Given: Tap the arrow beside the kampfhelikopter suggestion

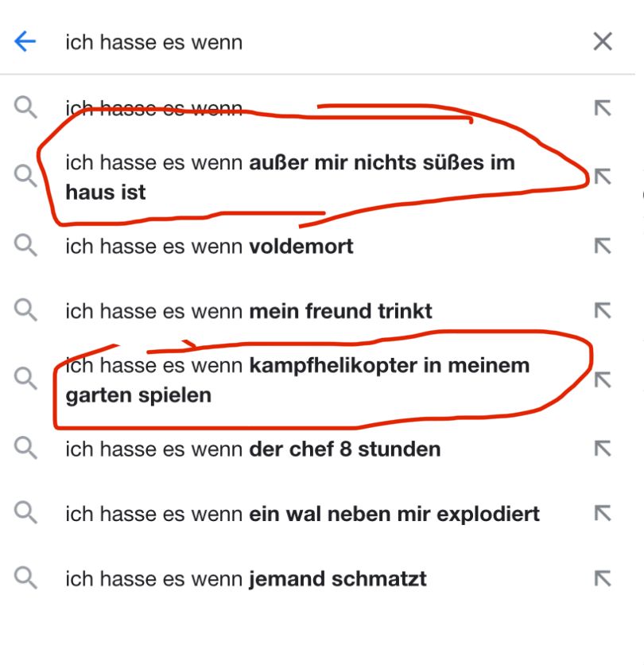Looking at the screenshot, I should tap(603, 379).
